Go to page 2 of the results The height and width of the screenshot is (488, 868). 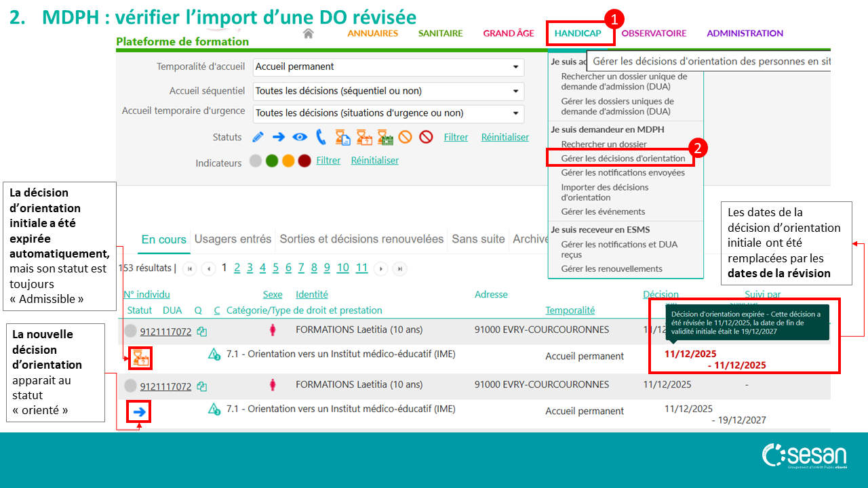tap(237, 268)
